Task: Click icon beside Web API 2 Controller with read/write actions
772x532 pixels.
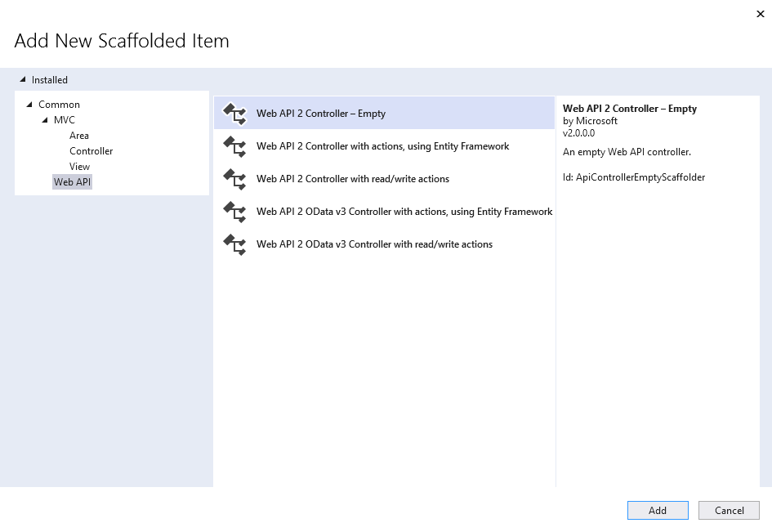Action: click(x=234, y=179)
